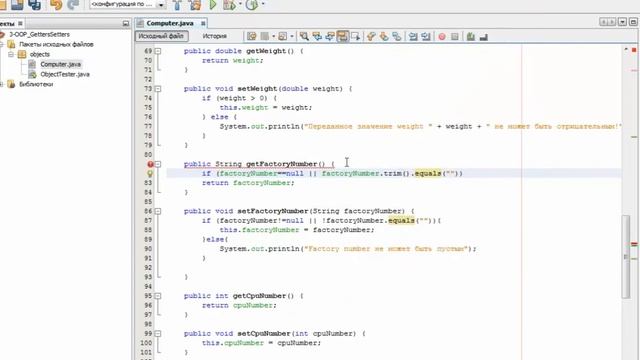Open the list of open documents dropdown

622,22
